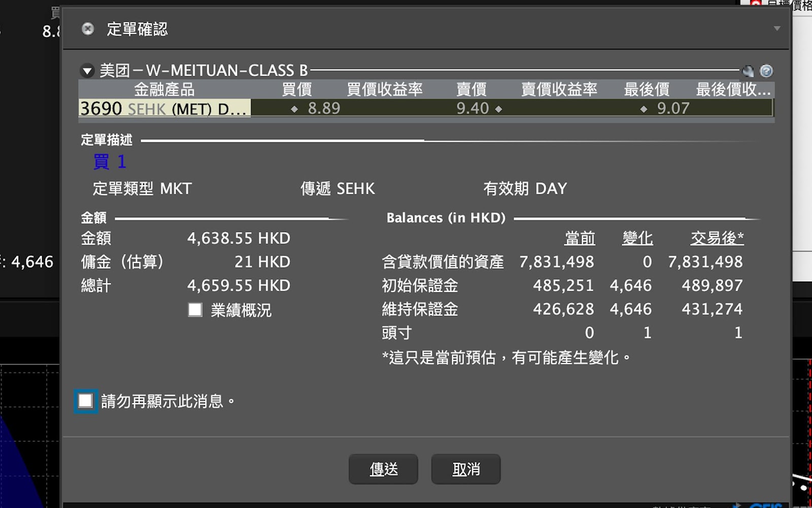The height and width of the screenshot is (508, 812).
Task: Click current maintenance margin 426,628
Action: coord(563,309)
